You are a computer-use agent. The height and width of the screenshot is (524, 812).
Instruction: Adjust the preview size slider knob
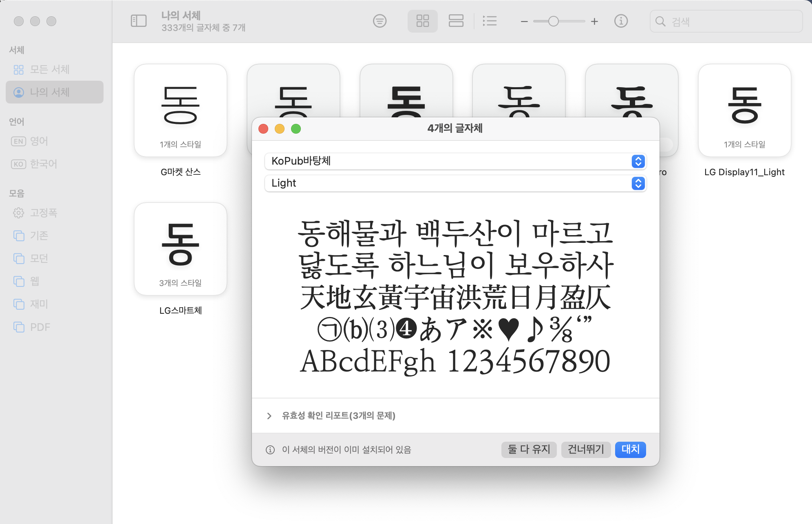pos(553,21)
